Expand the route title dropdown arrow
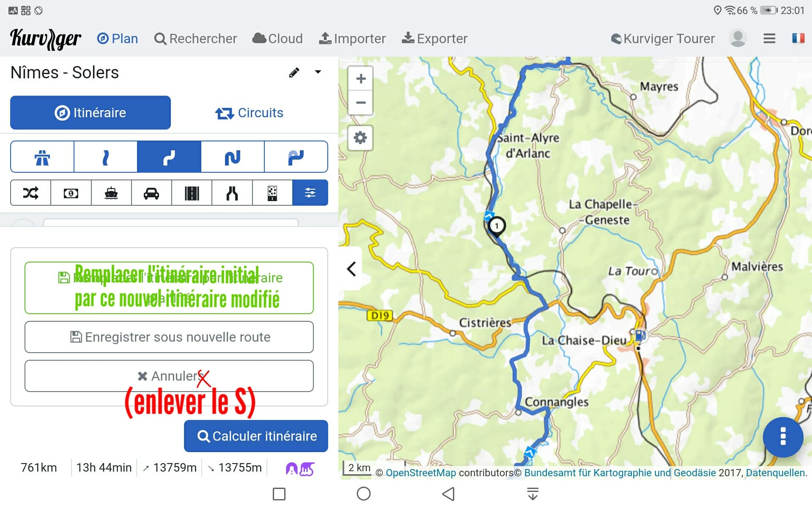 [x=318, y=72]
